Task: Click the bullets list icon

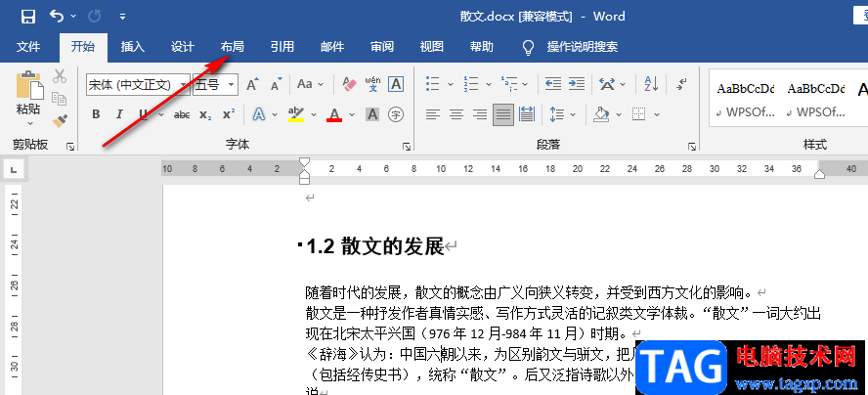Action: coord(433,84)
